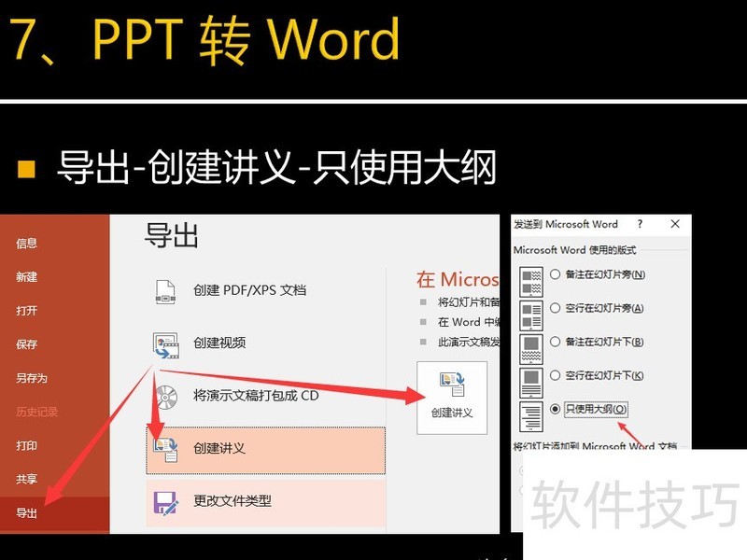The width and height of the screenshot is (747, 560).
Task: Click the 导出 page heading
Action: (x=171, y=235)
